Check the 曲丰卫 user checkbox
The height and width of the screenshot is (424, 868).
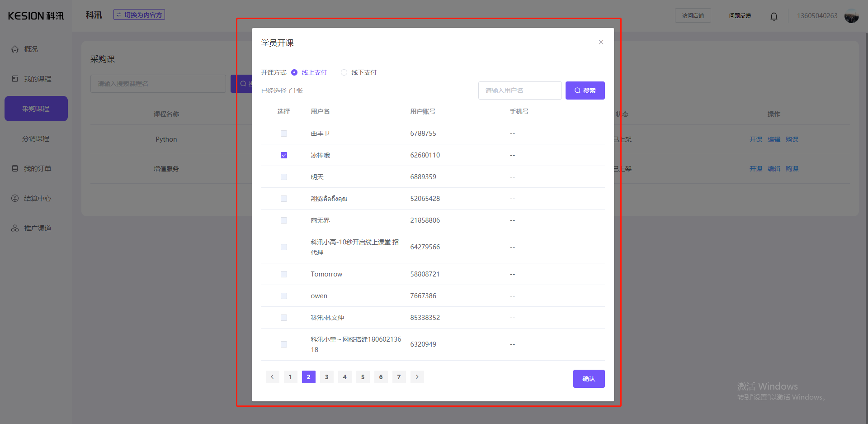pos(283,133)
